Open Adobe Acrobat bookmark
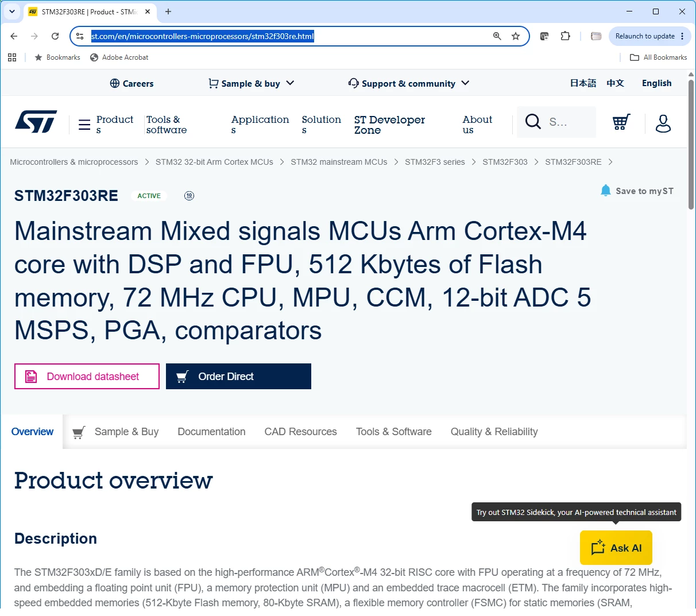The image size is (696, 616). coord(119,57)
